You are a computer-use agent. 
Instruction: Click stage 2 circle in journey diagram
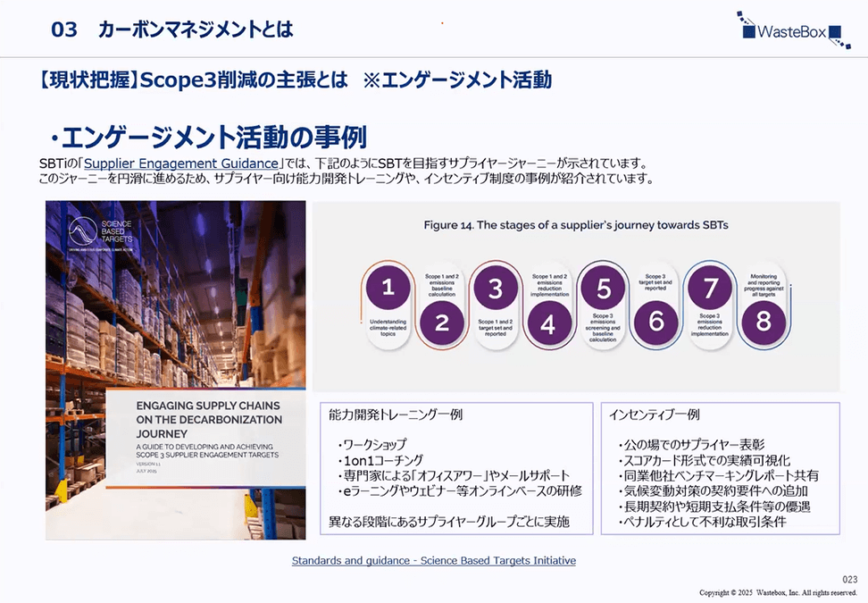point(441,322)
